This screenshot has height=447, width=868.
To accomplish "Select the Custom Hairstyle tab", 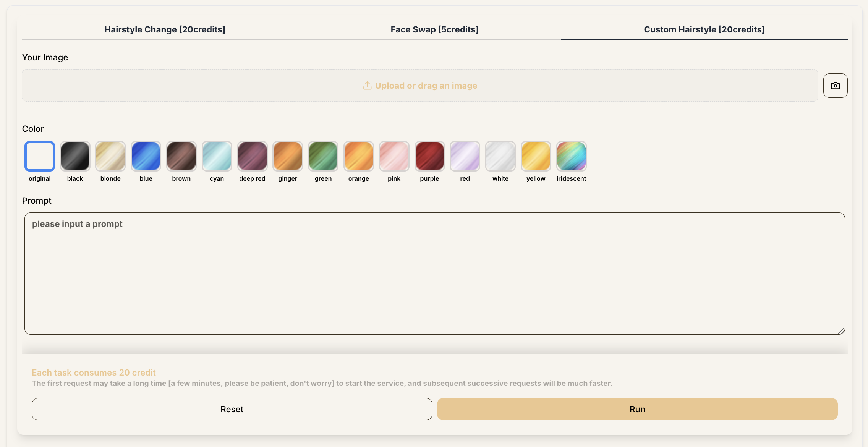I will tap(704, 29).
